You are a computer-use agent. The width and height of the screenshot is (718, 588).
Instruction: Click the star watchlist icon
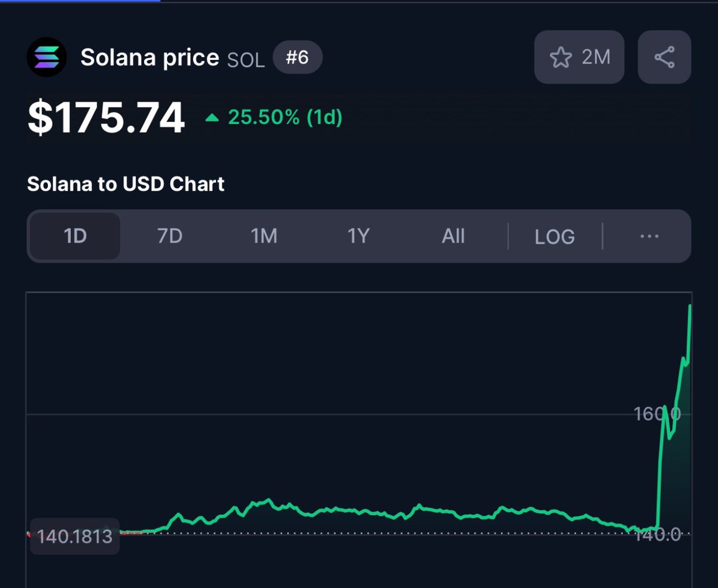point(560,56)
